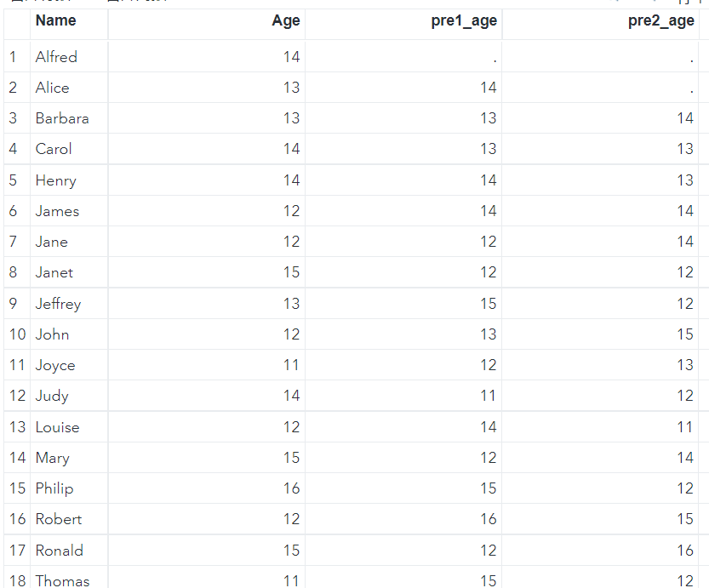Select Janet's Age cell showing 15
The width and height of the screenshot is (709, 588).
(206, 272)
